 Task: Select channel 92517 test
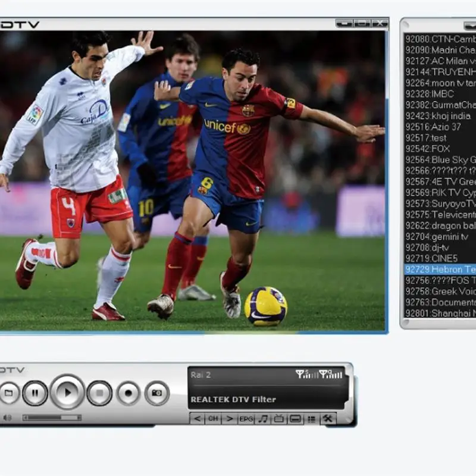click(x=440, y=138)
